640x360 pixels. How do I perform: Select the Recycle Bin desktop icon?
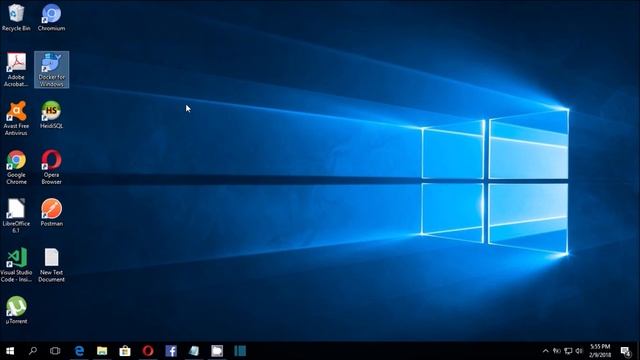[x=16, y=18]
